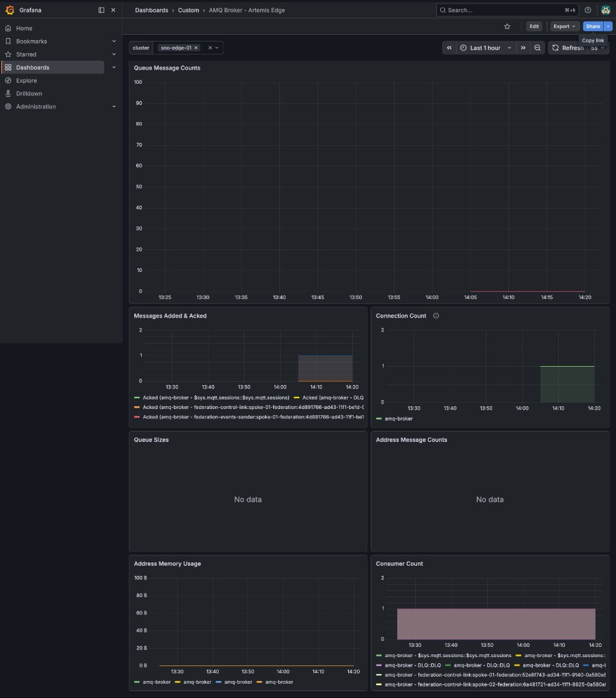The image size is (616, 698).
Task: Navigate to Dashboards breadcrumb
Action: coord(151,10)
